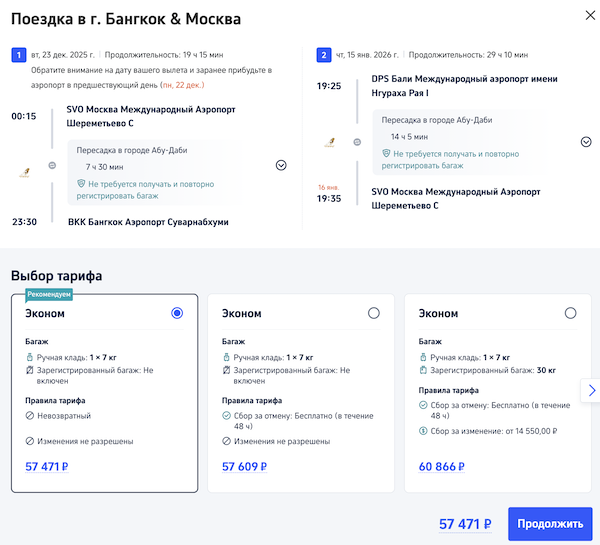Click the segment 1 number badge

click(x=16, y=56)
